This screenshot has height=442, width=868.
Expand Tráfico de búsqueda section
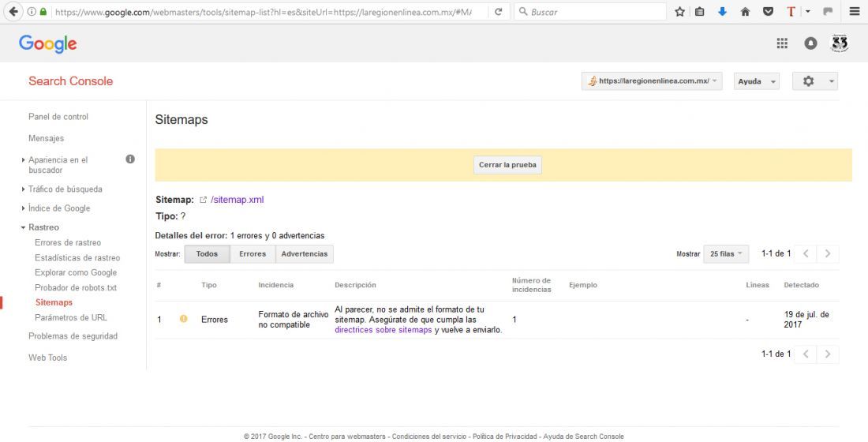point(23,189)
